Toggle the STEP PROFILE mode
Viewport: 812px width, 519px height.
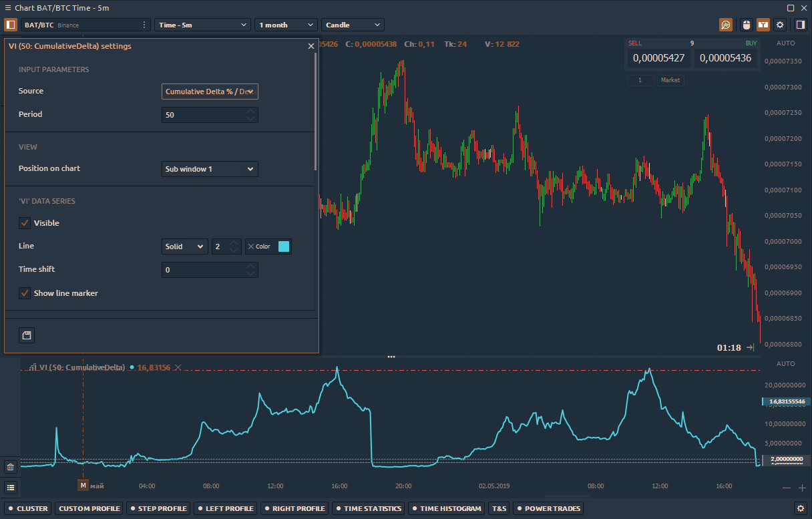click(x=158, y=508)
